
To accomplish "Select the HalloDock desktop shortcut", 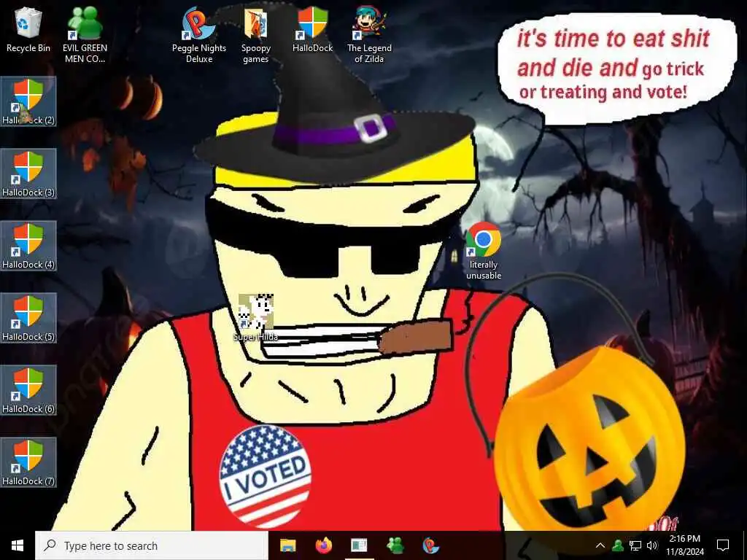I will 312,29.
